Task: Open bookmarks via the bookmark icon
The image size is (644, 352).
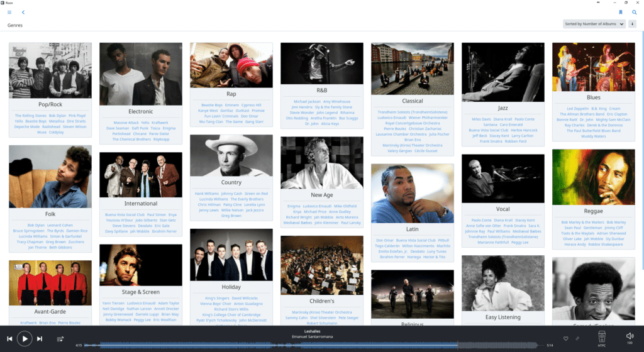Action: [621, 13]
